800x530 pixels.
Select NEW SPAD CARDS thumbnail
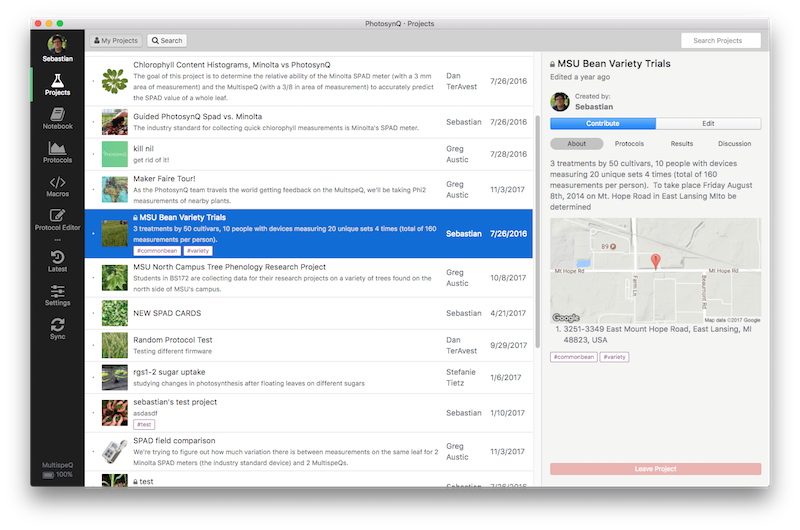point(114,313)
